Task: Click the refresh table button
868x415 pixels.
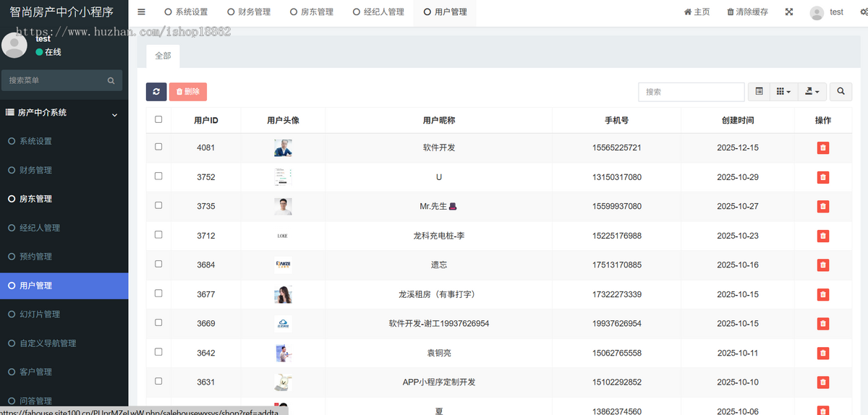Action: [x=156, y=92]
